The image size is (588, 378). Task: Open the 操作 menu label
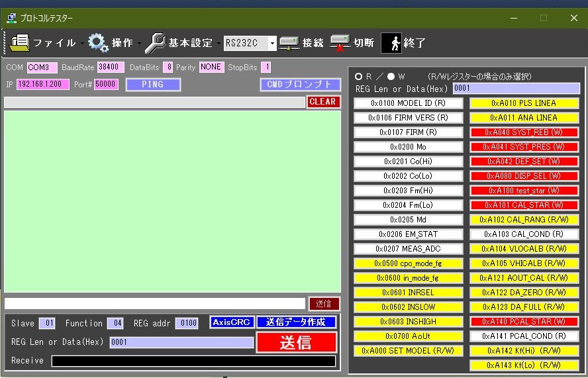pos(122,43)
